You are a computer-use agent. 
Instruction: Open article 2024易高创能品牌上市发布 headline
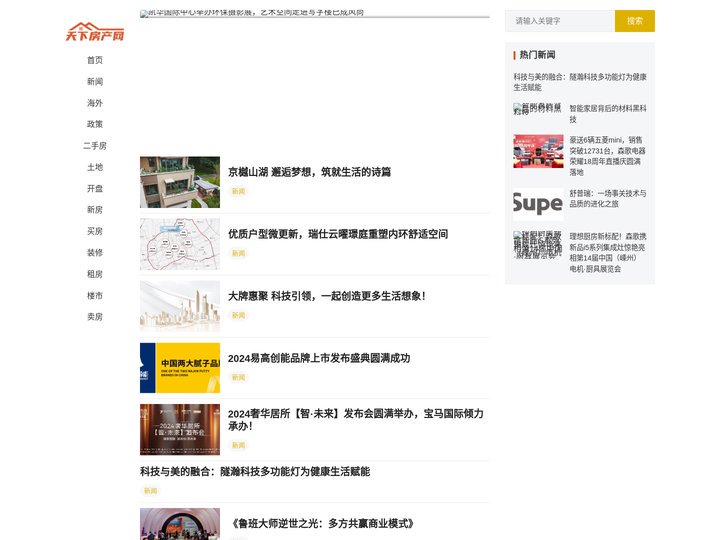tap(319, 358)
